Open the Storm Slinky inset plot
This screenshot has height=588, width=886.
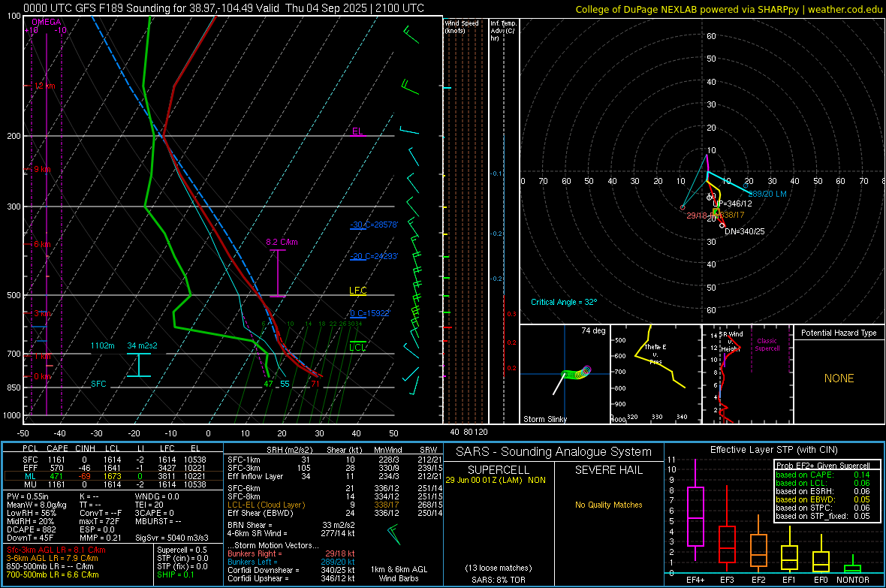(x=565, y=374)
